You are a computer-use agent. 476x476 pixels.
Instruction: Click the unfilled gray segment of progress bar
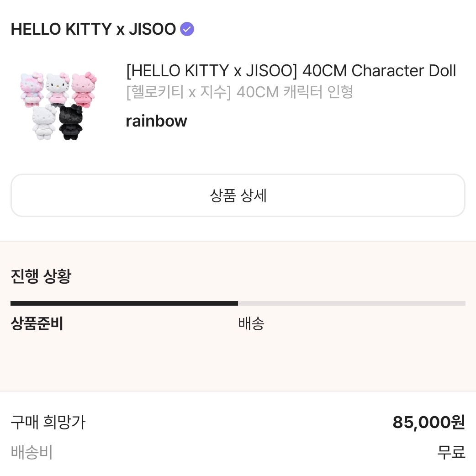coord(352,303)
